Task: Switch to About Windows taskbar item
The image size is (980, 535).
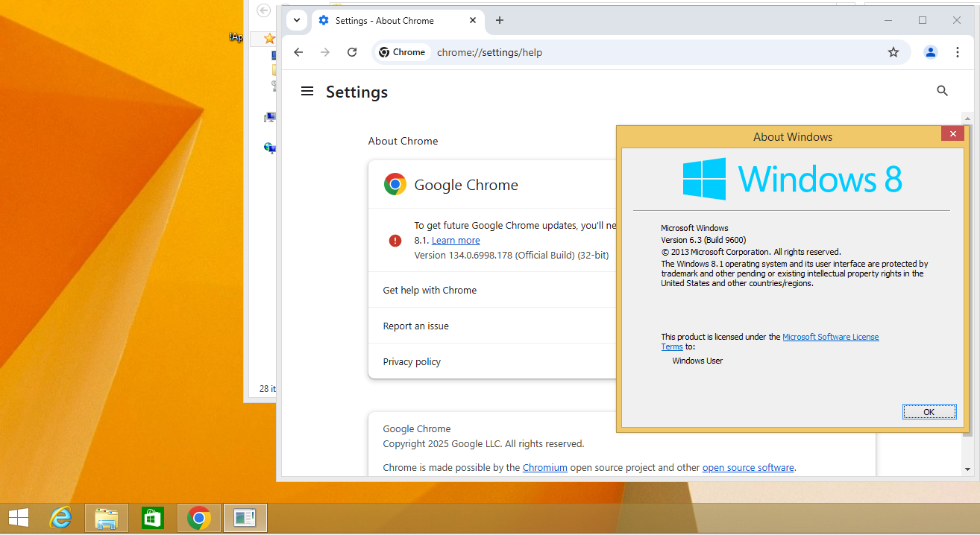Action: (x=245, y=518)
